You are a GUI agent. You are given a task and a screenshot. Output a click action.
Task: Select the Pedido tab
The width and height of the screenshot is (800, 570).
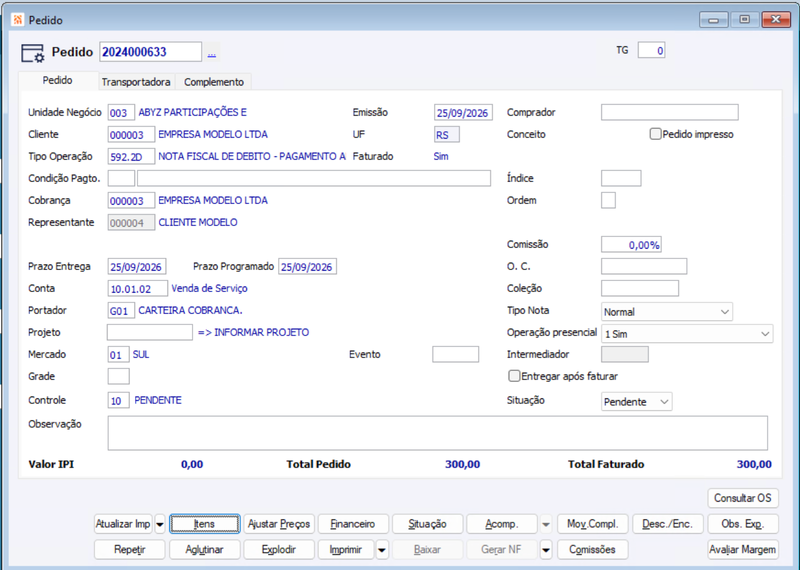click(58, 81)
